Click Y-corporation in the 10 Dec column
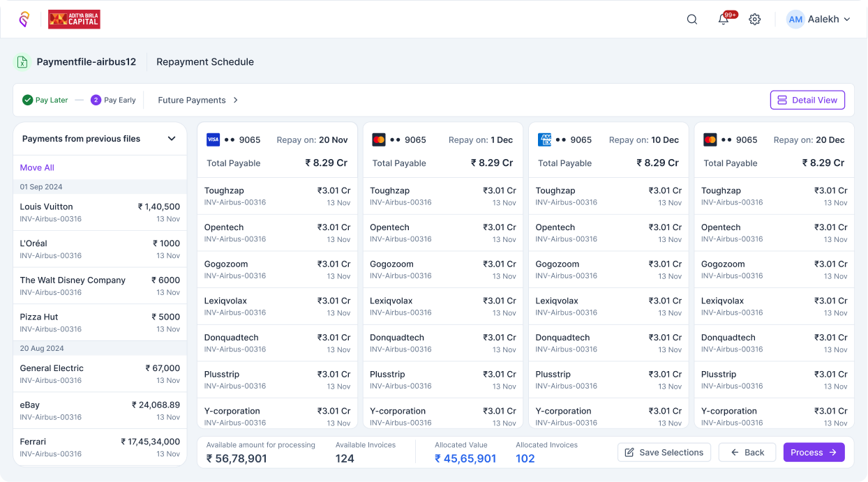868x482 pixels. coord(608,414)
